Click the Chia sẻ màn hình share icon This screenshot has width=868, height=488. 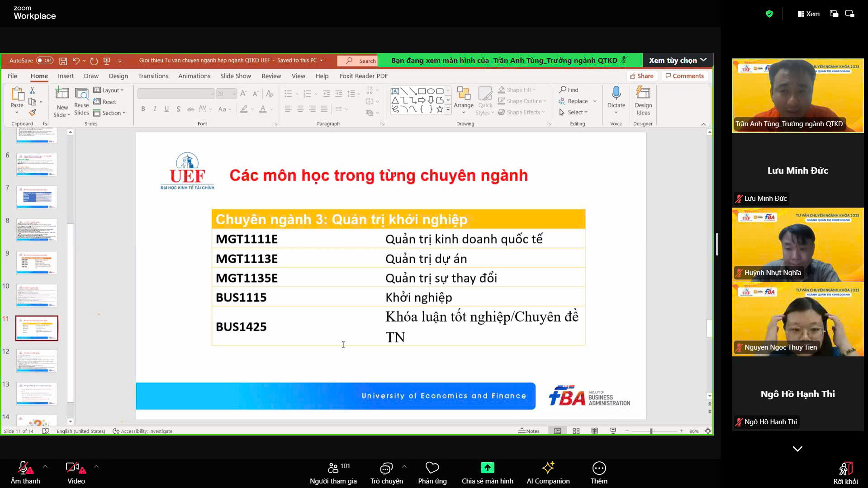pos(487,468)
